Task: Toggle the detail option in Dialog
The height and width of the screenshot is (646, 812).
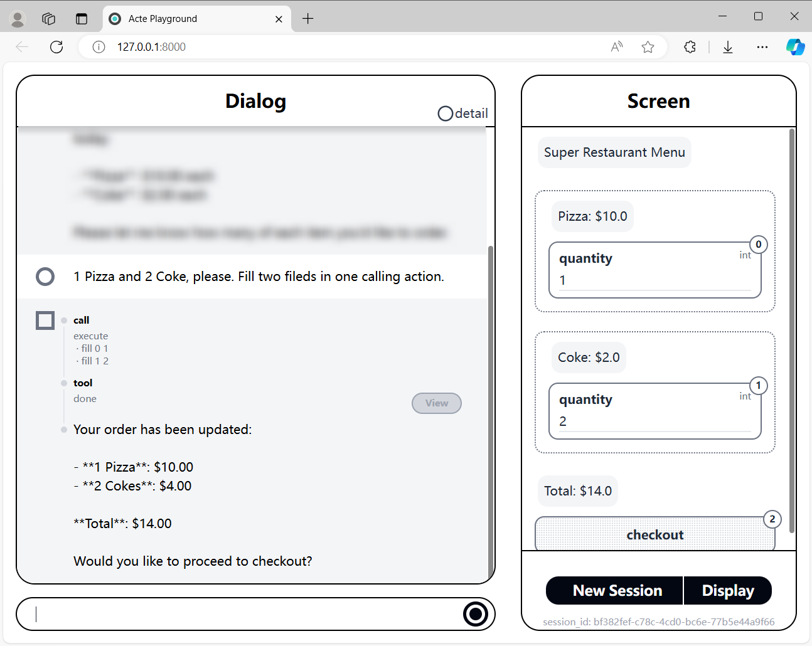Action: (446, 114)
